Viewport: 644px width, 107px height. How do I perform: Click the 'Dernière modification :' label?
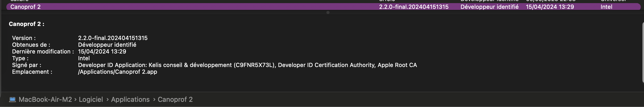[x=43, y=51]
